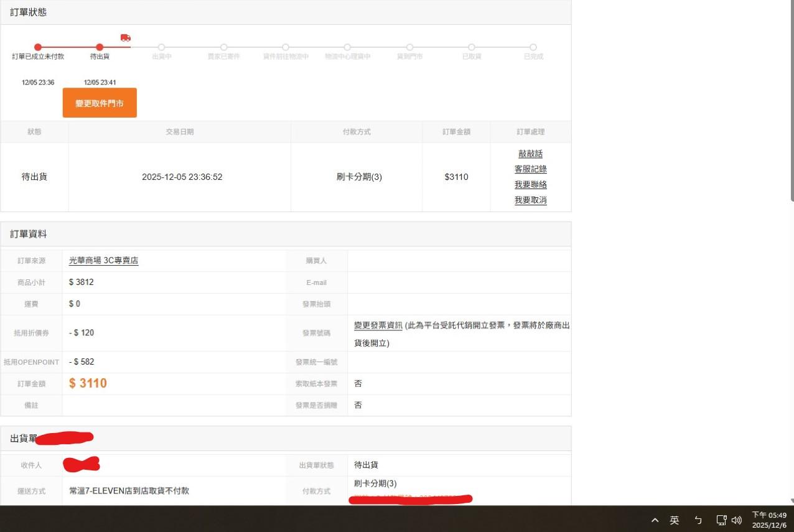Click the 出貨中 progress step circle
794x532 pixels.
tap(162, 47)
